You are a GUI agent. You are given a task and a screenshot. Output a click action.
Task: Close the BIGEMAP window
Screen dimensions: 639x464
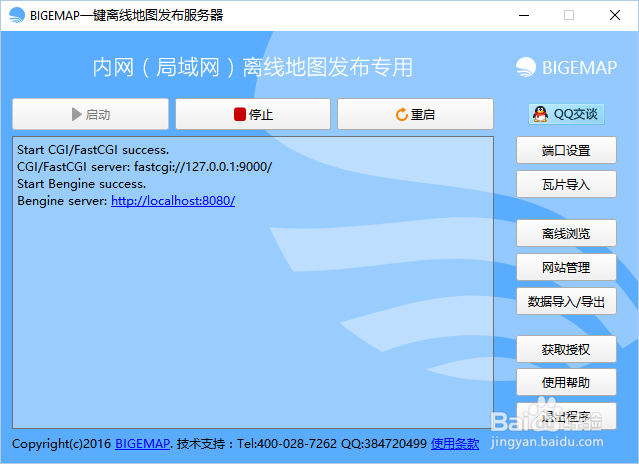[x=615, y=15]
